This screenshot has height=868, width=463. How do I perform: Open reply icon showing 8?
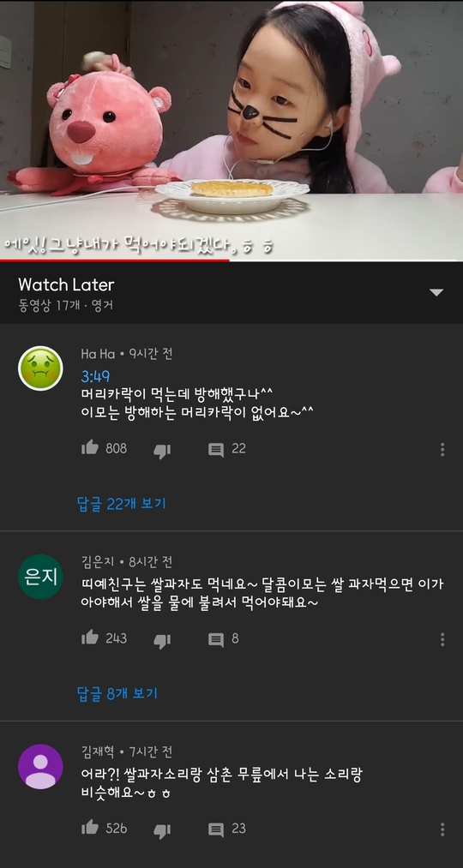[x=216, y=639]
